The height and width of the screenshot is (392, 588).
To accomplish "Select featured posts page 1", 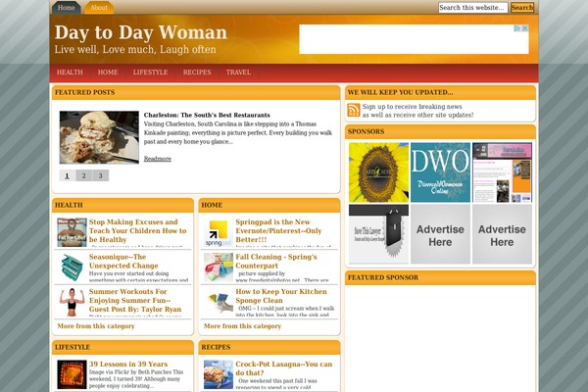I will (x=67, y=175).
